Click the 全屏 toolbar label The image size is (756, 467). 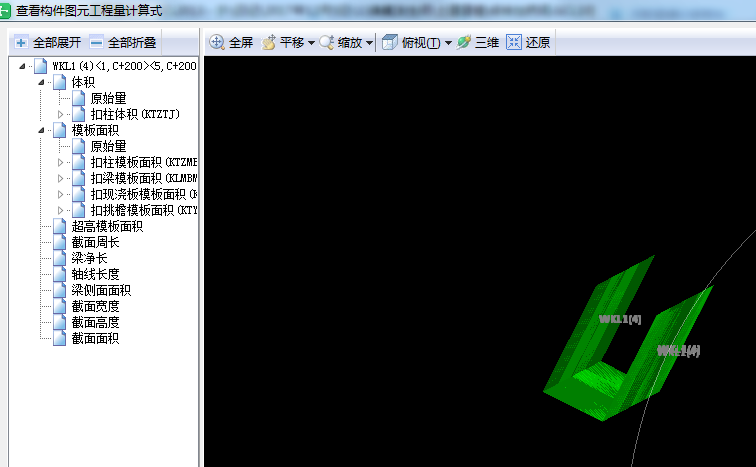tap(241, 43)
